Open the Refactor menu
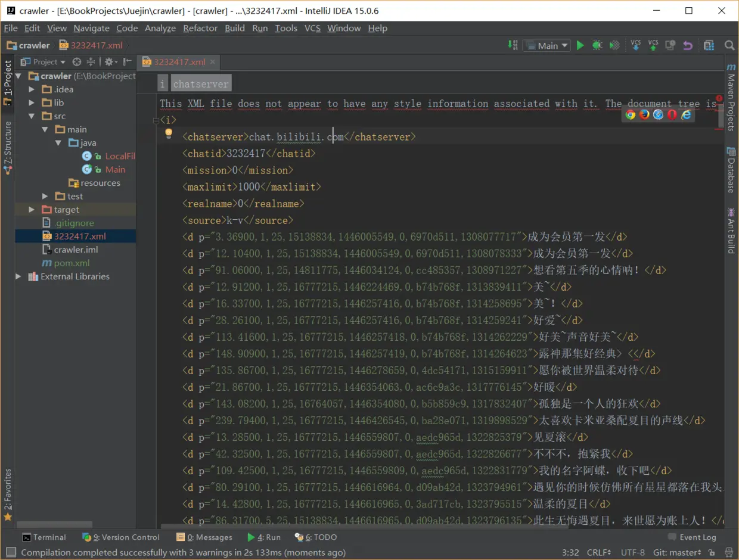The height and width of the screenshot is (560, 739). click(x=200, y=28)
